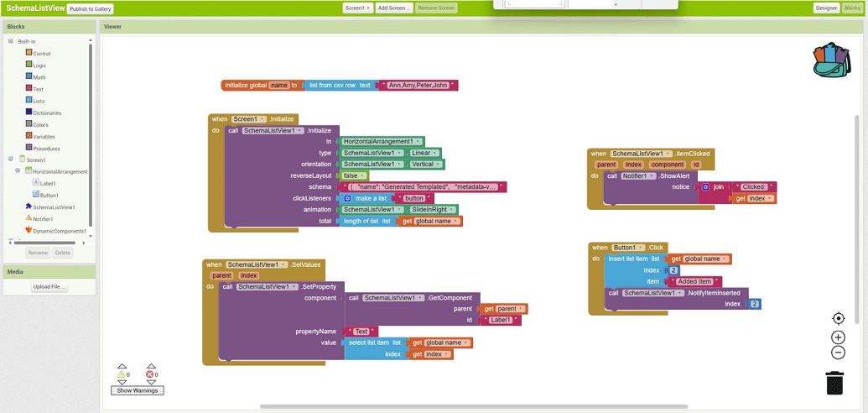Open the Colors blocks category
The height and width of the screenshot is (413, 868).
coord(40,125)
